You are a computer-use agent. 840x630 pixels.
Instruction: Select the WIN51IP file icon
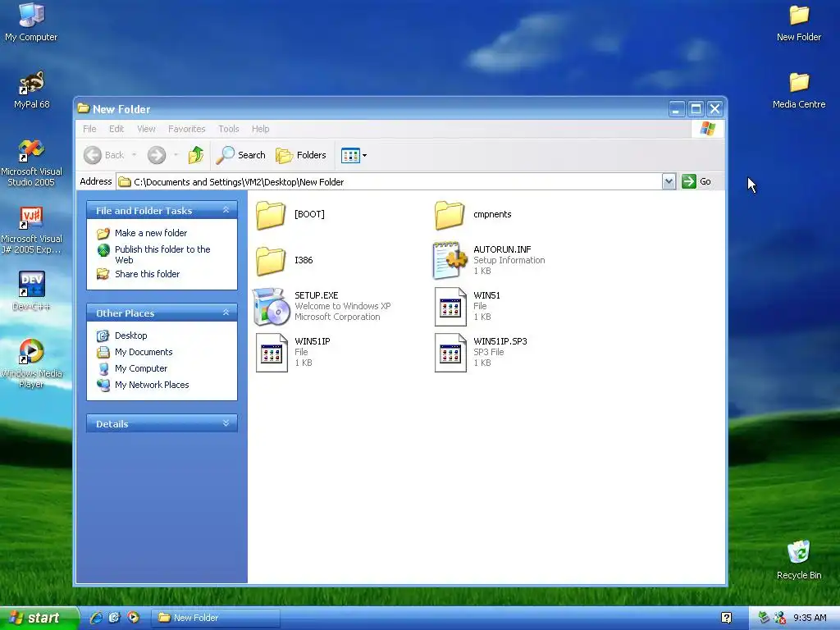[272, 353]
